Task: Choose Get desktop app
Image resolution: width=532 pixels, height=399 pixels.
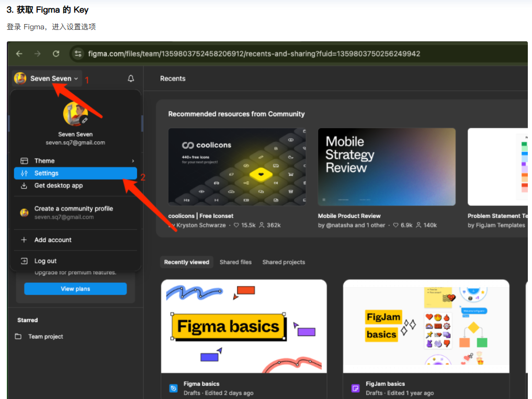Action: pos(75,185)
